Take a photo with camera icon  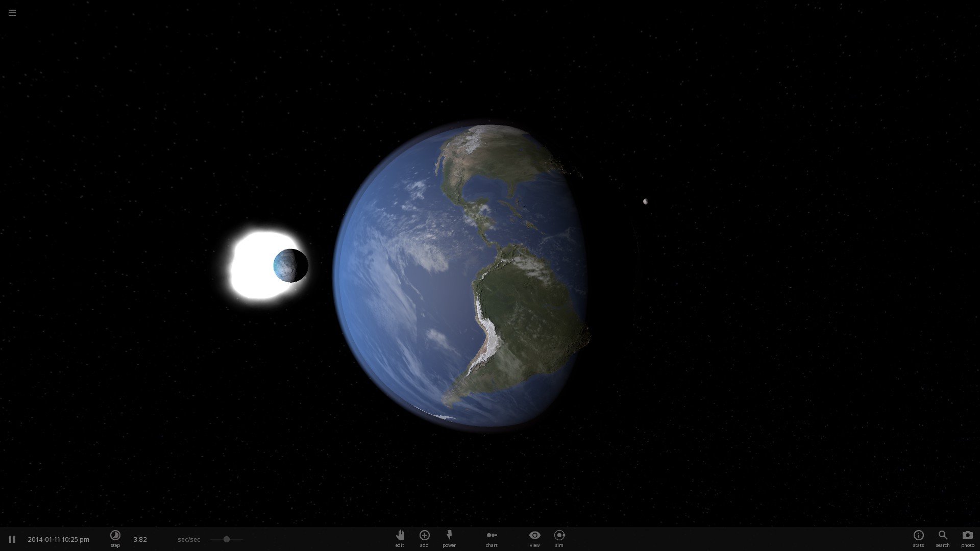(x=967, y=537)
